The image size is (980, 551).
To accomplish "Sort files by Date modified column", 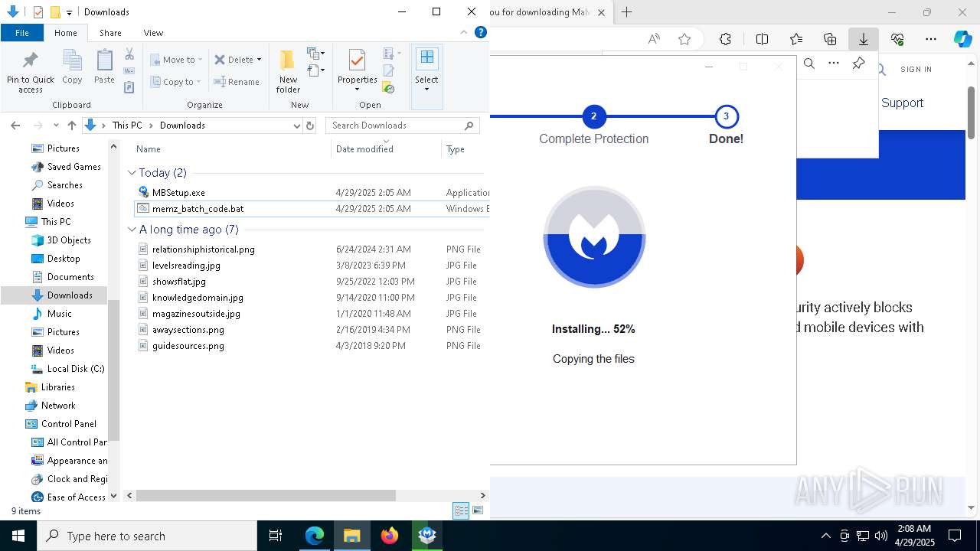I will tap(386, 149).
